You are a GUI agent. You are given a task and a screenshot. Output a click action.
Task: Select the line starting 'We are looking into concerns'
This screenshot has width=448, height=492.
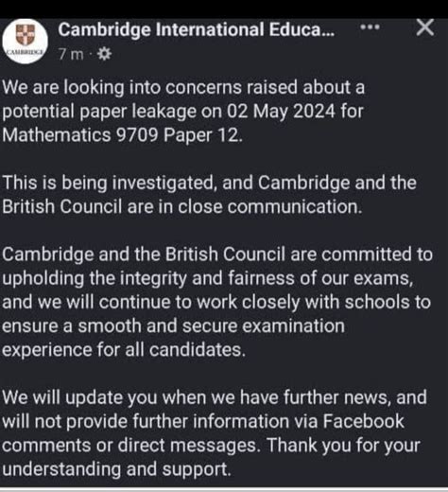[x=183, y=87]
